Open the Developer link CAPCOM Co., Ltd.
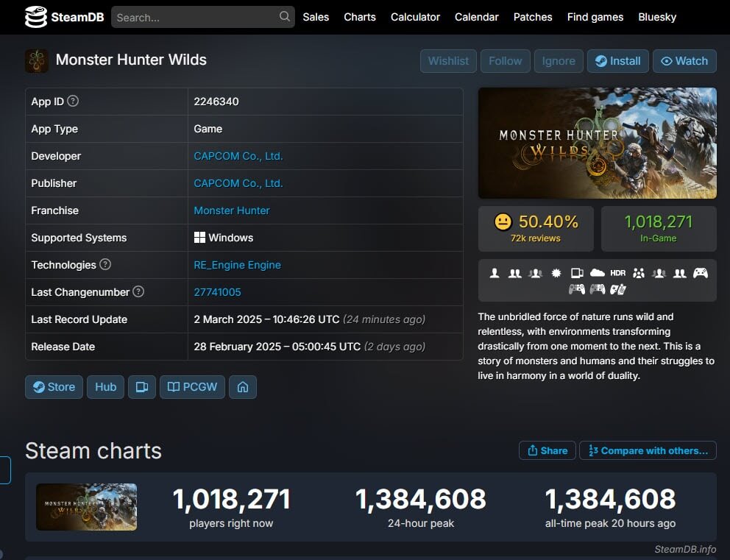The height and width of the screenshot is (560, 730). [238, 156]
